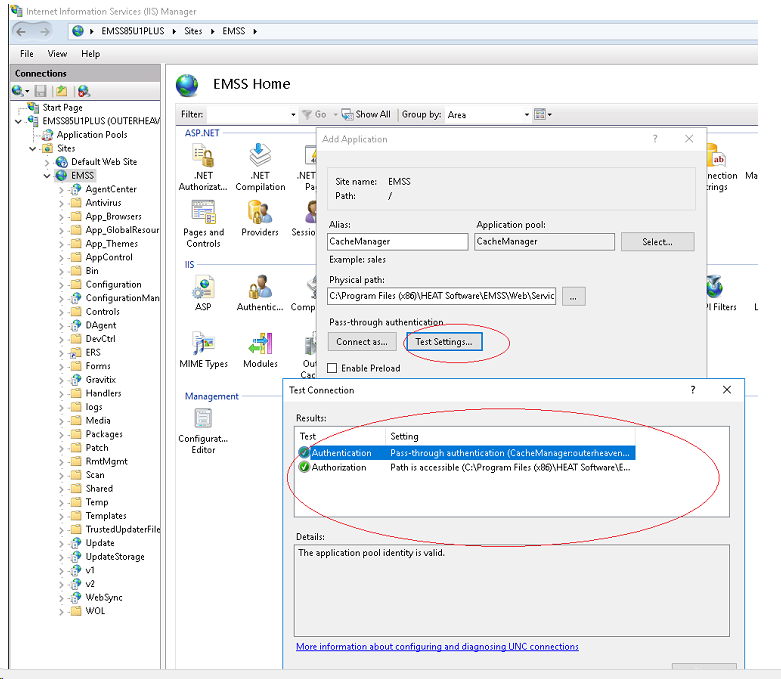Open the Filter dropdown arrow
Screen dimensions: 781x679
tap(292, 115)
